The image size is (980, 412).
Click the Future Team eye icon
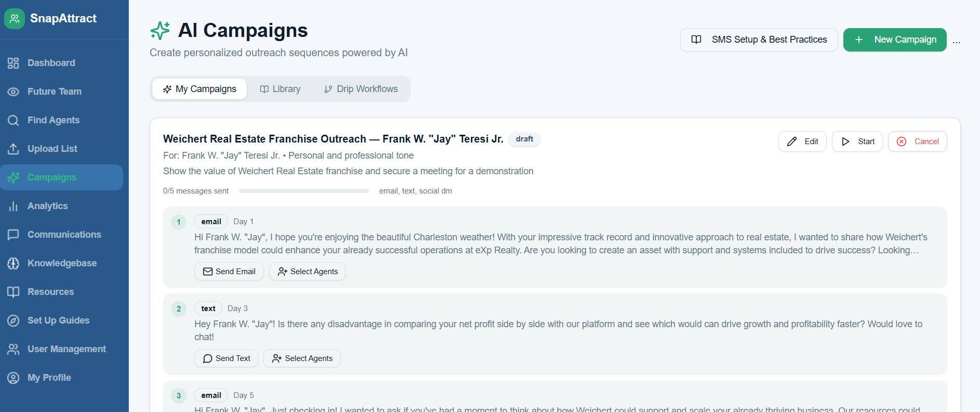[x=14, y=92]
